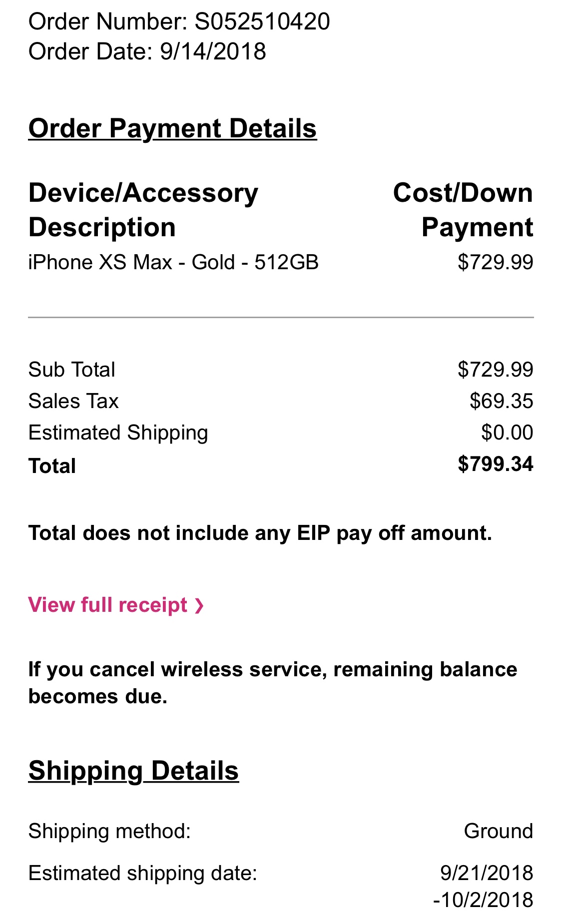Click the Ground shipping method value
Image resolution: width=562 pixels, height=924 pixels.
(498, 831)
